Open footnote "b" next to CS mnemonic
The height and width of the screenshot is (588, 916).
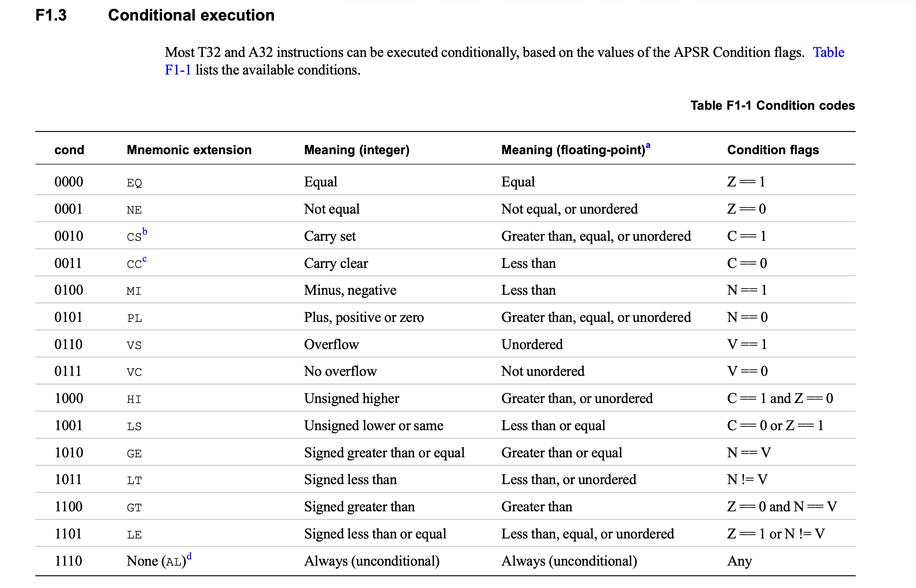(145, 231)
